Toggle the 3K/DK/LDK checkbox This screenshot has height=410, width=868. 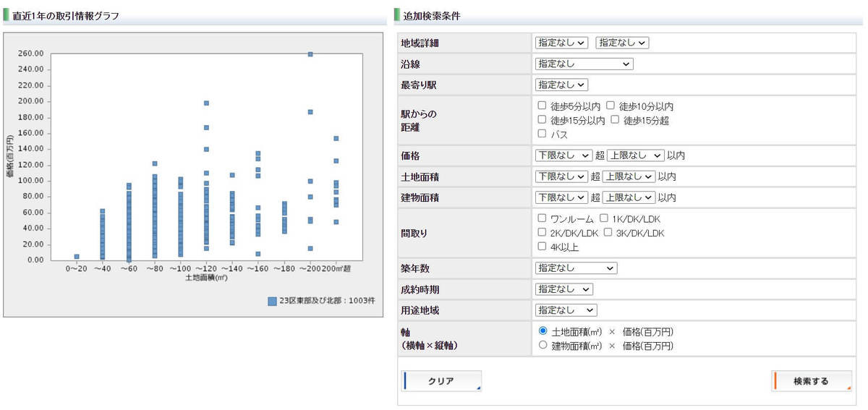coord(608,232)
